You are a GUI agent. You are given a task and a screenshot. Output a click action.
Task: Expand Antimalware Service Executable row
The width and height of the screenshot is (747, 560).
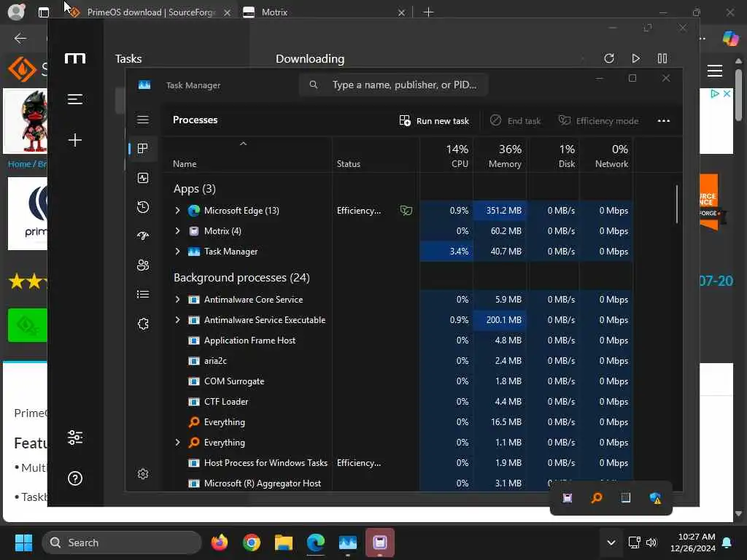178,320
